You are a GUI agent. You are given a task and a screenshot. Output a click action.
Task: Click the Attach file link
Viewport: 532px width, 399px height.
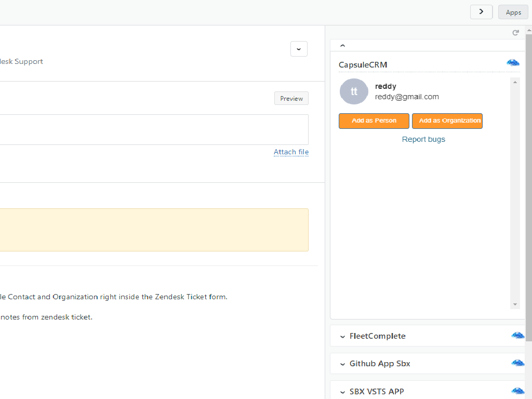pos(291,152)
